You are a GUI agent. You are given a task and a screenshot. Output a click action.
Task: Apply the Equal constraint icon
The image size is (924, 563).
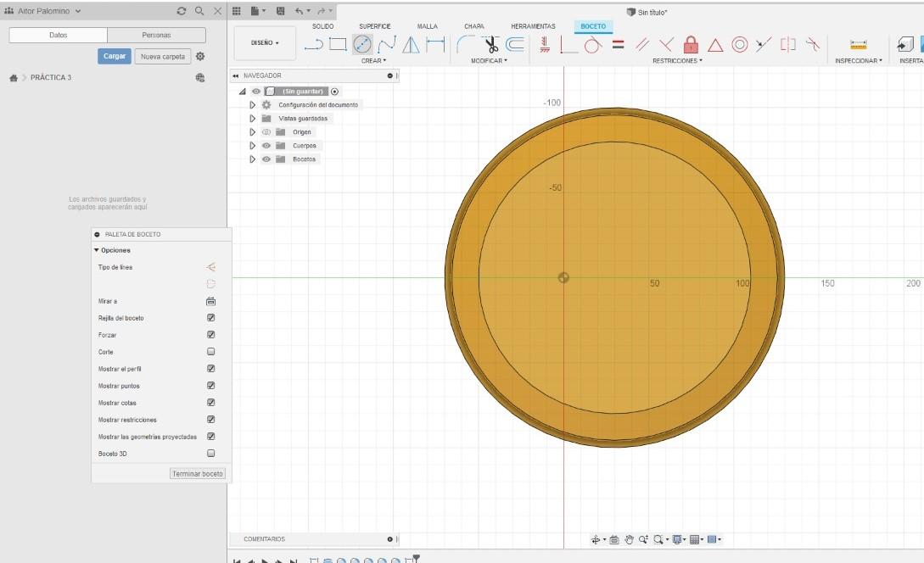pos(619,44)
